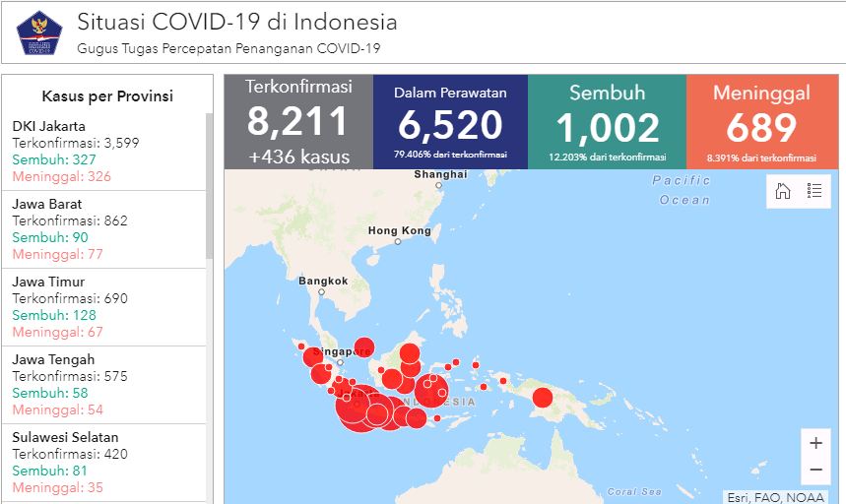Click the Gugus Tugas COVID-19 logo
Image resolution: width=846 pixels, height=504 pixels.
coord(39,32)
